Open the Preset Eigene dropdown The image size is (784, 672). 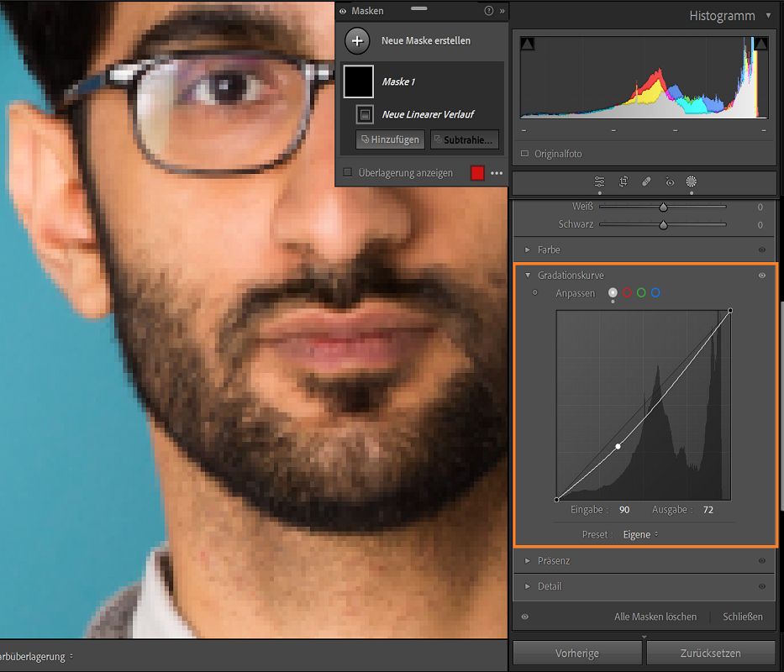pos(640,534)
